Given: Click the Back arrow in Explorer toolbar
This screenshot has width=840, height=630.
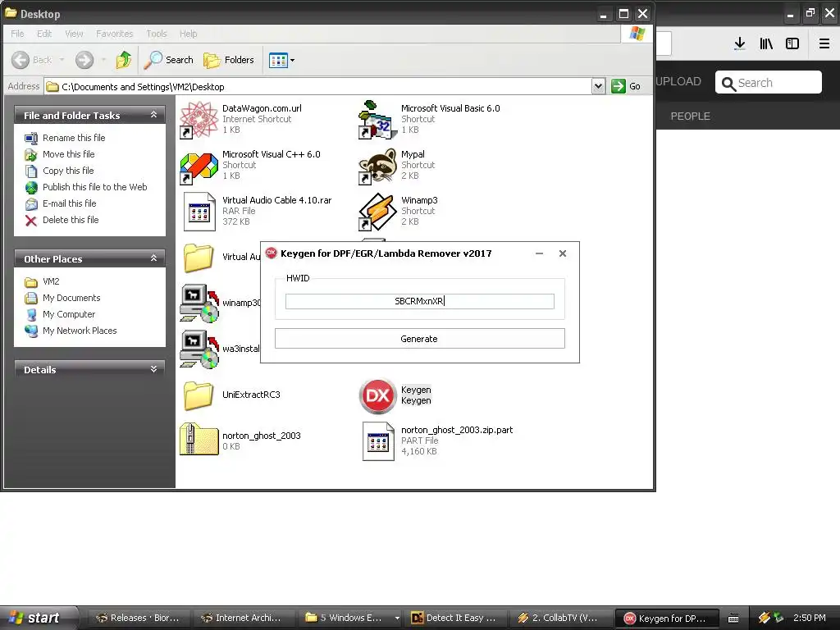Looking at the screenshot, I should (21, 60).
